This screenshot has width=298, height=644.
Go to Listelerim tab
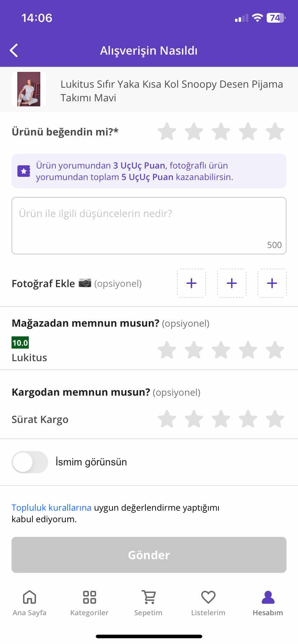(208, 603)
